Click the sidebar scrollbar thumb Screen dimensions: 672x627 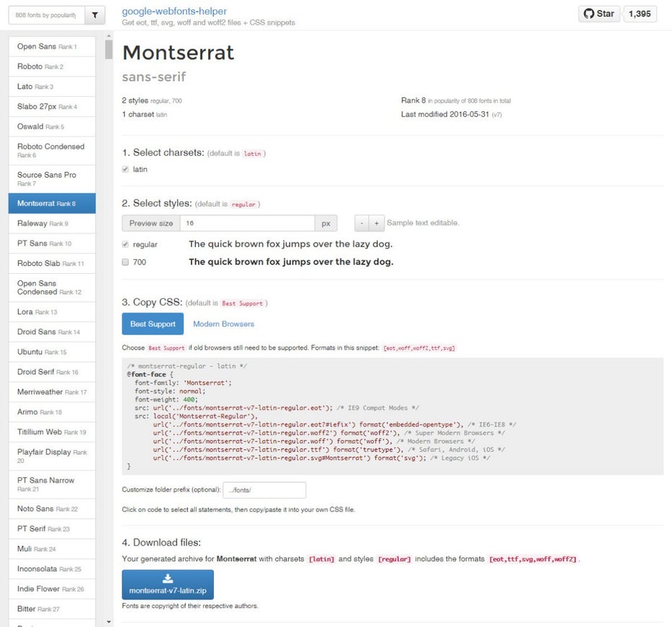pyautogui.click(x=109, y=49)
